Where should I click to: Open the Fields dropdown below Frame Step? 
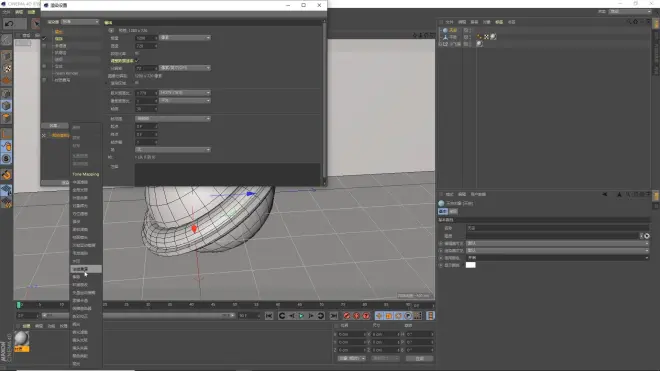(173, 149)
